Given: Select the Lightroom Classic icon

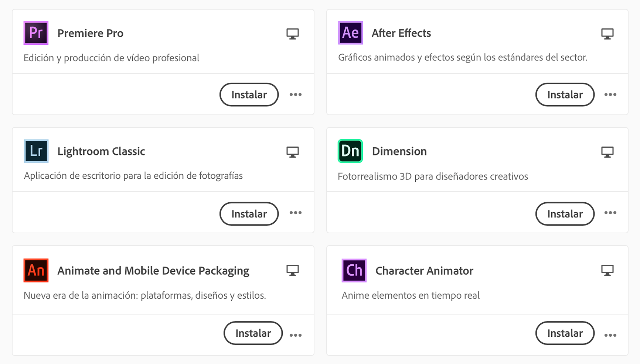Looking at the screenshot, I should [x=35, y=151].
